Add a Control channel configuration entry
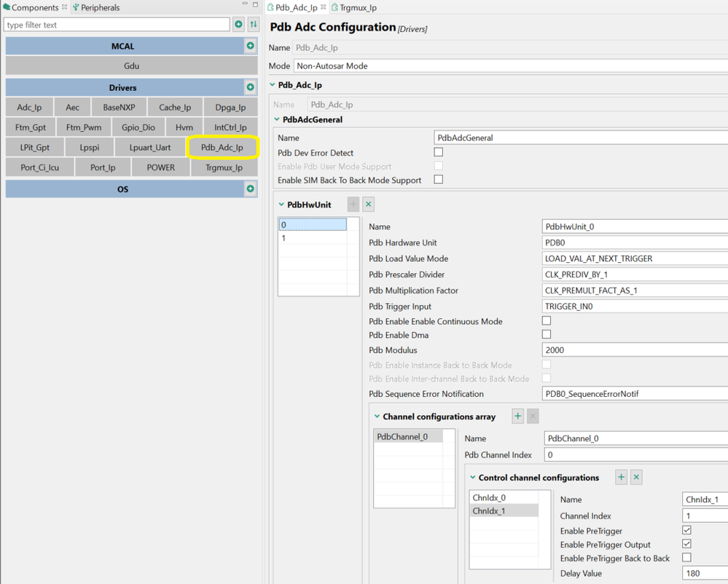 621,477
